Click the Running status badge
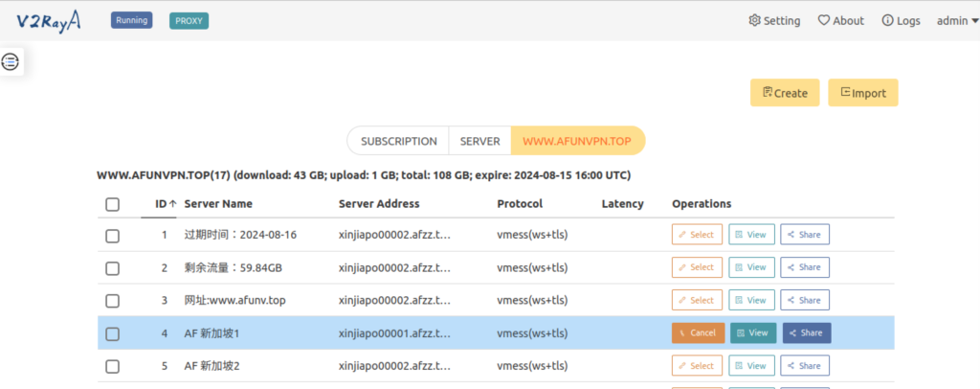Screen dimensions: 980x389 131,21
